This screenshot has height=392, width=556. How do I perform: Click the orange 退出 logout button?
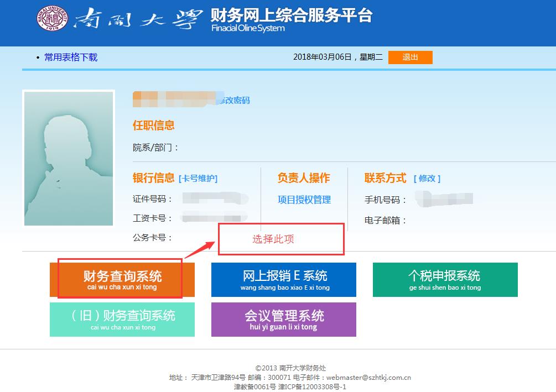pyautogui.click(x=410, y=58)
